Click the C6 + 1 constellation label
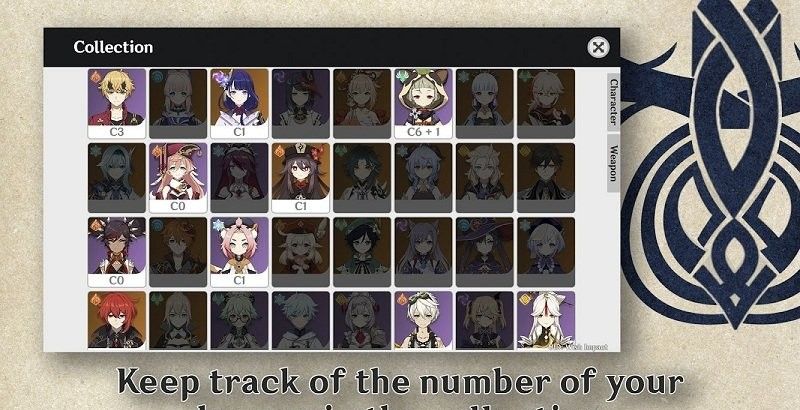This screenshot has width=800, height=410. [x=423, y=132]
